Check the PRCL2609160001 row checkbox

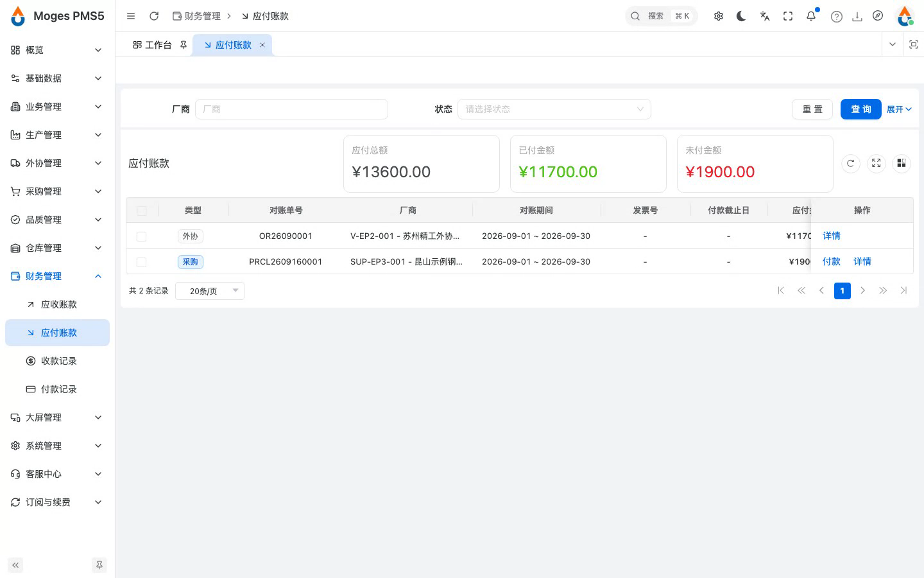142,262
